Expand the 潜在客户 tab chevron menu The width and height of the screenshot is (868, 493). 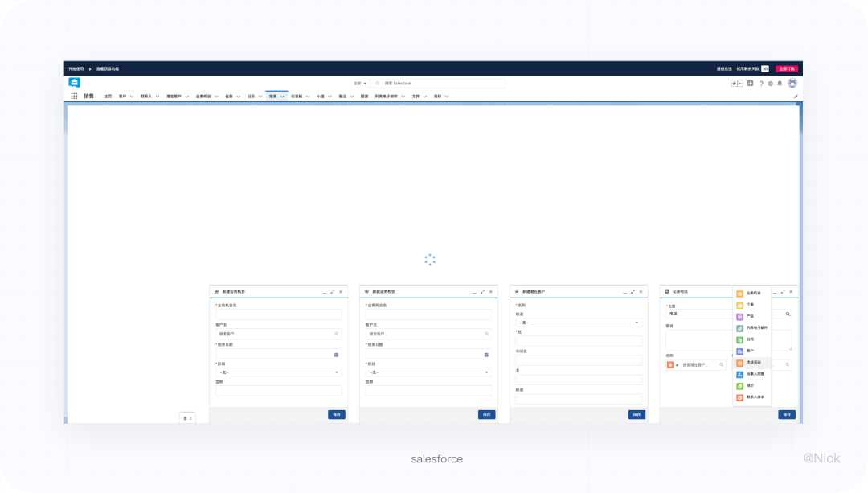[x=187, y=97]
